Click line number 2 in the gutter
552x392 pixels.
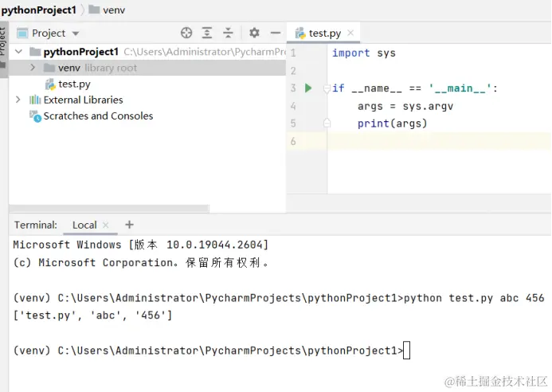tap(293, 71)
